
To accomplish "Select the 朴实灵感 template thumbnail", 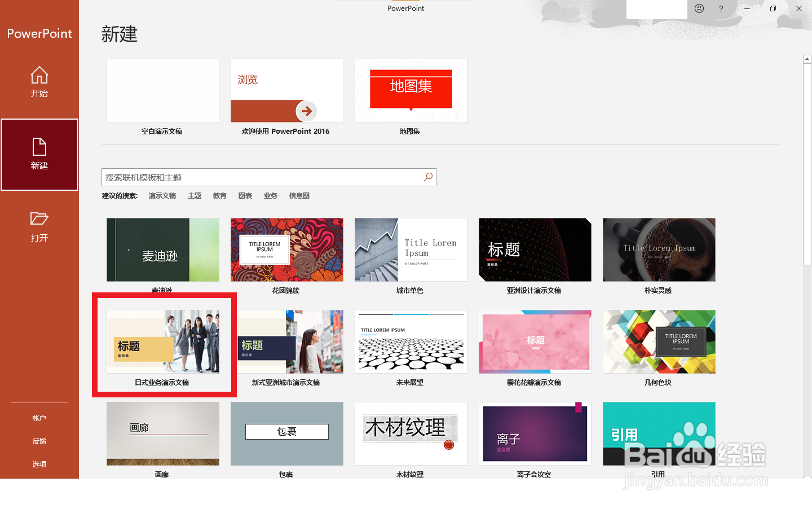I will 659,249.
